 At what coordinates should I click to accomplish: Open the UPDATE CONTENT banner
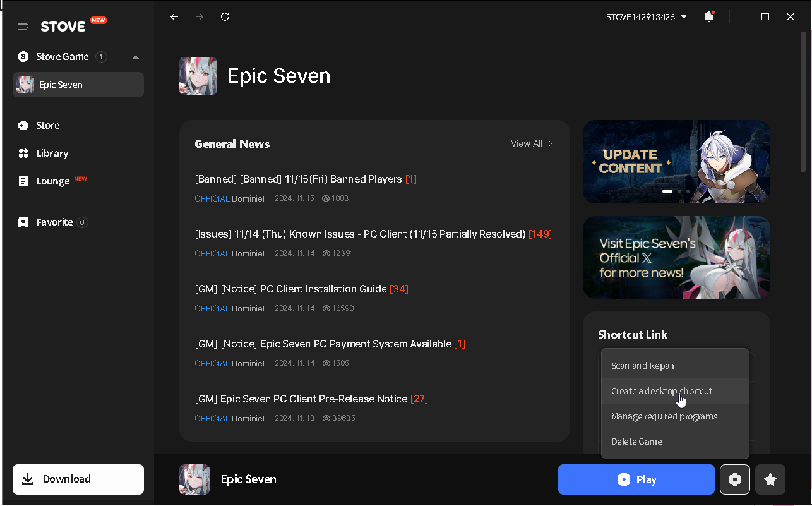(x=676, y=162)
